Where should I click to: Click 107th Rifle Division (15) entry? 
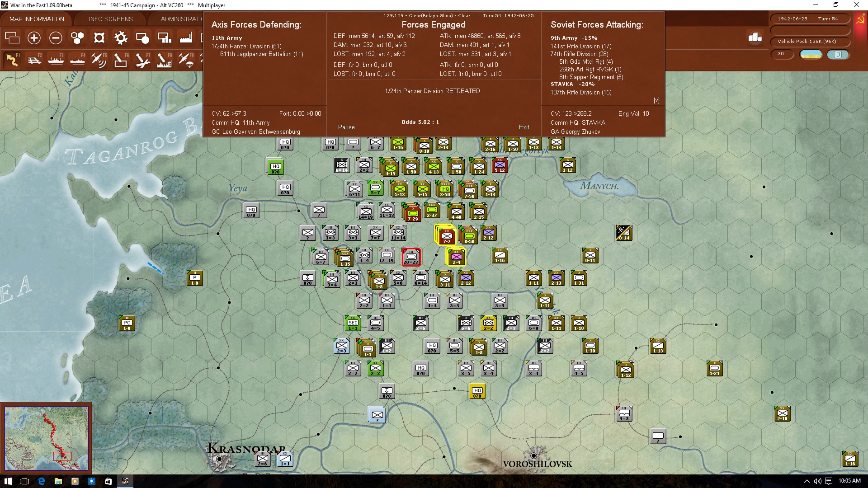[x=581, y=92]
